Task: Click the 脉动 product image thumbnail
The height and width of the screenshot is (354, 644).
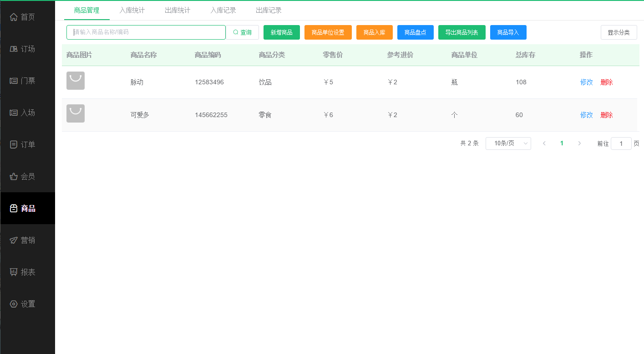Action: point(76,81)
